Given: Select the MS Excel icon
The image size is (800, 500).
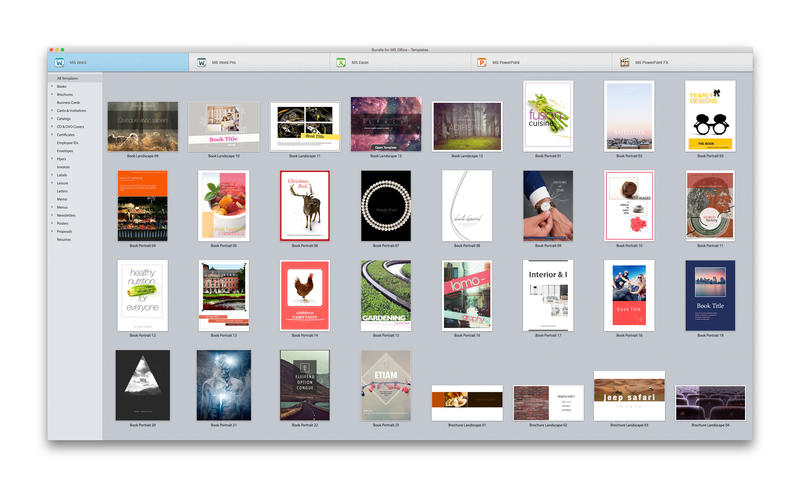Looking at the screenshot, I should point(341,62).
